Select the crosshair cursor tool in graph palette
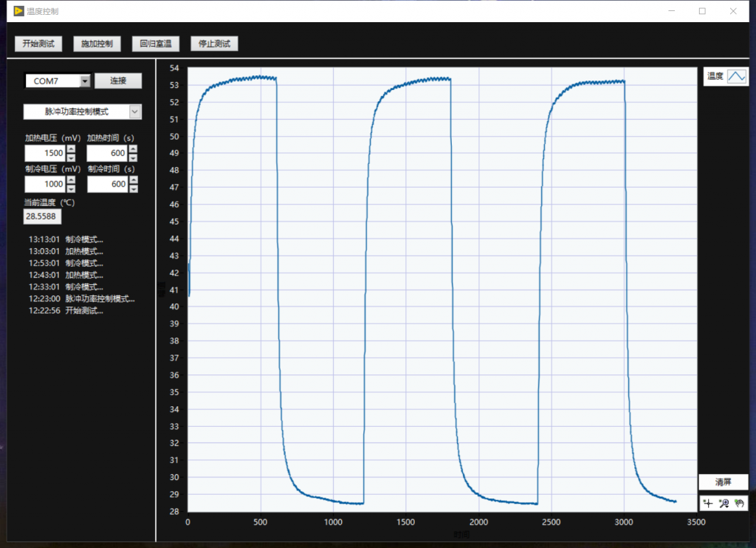 click(708, 503)
